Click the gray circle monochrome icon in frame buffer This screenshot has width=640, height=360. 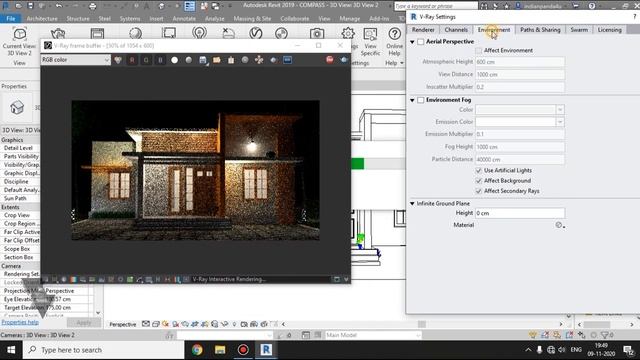point(189,60)
